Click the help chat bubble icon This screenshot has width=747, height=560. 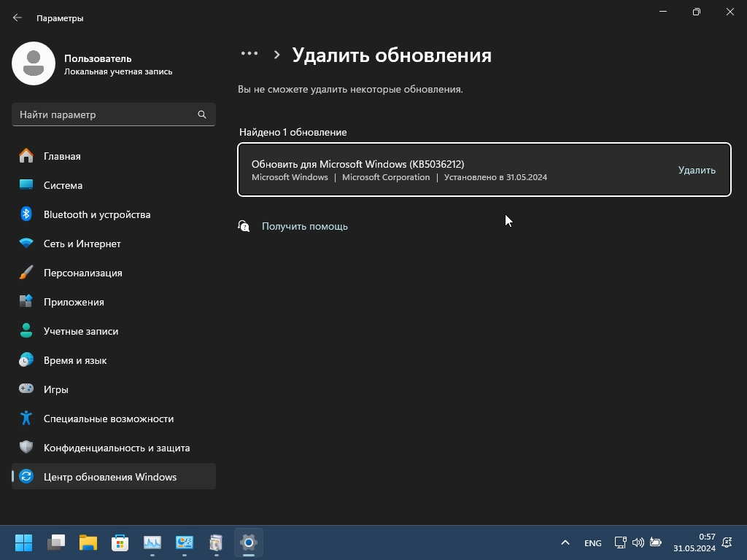pyautogui.click(x=244, y=226)
